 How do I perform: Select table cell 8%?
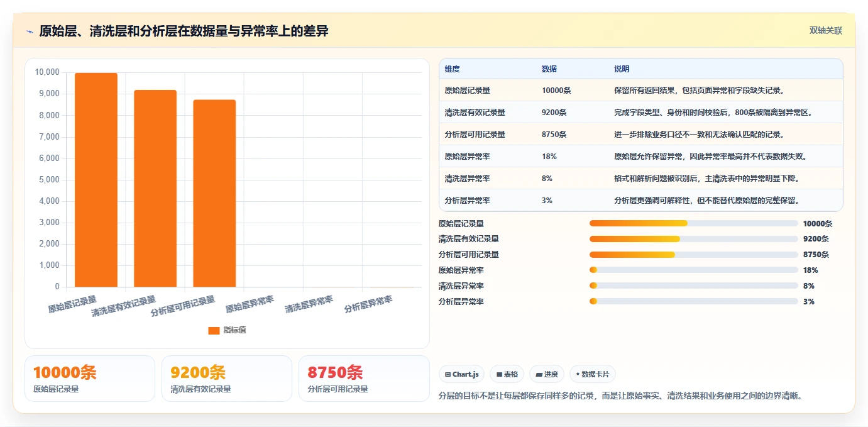click(547, 179)
